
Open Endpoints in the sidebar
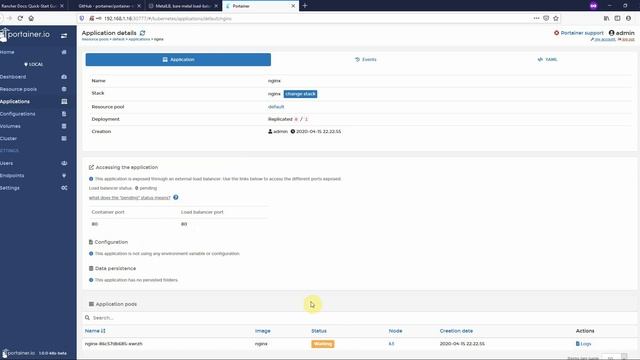[12, 176]
